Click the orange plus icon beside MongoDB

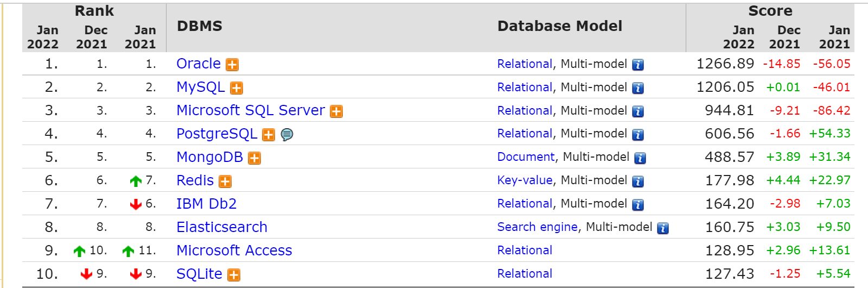(x=254, y=158)
